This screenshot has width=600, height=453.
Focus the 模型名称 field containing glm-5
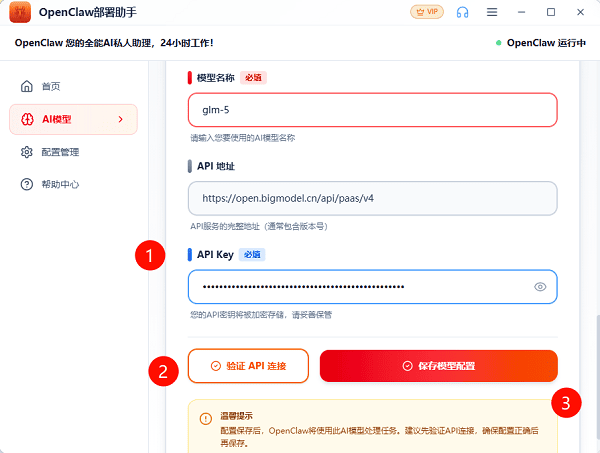(372, 110)
